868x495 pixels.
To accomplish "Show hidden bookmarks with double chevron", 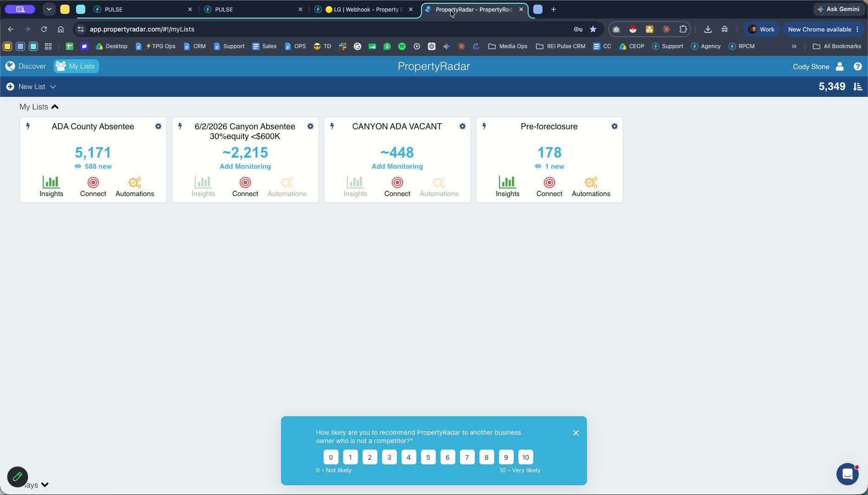I will point(794,46).
